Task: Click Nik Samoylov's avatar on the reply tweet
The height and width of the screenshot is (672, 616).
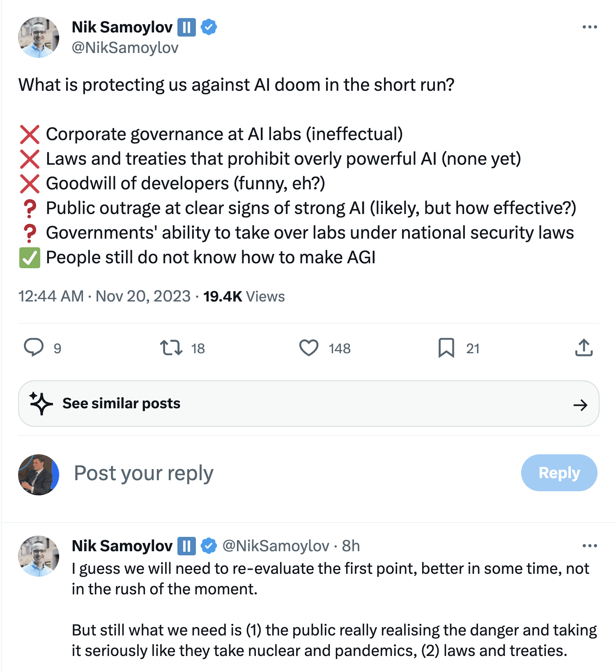Action: 39,556
